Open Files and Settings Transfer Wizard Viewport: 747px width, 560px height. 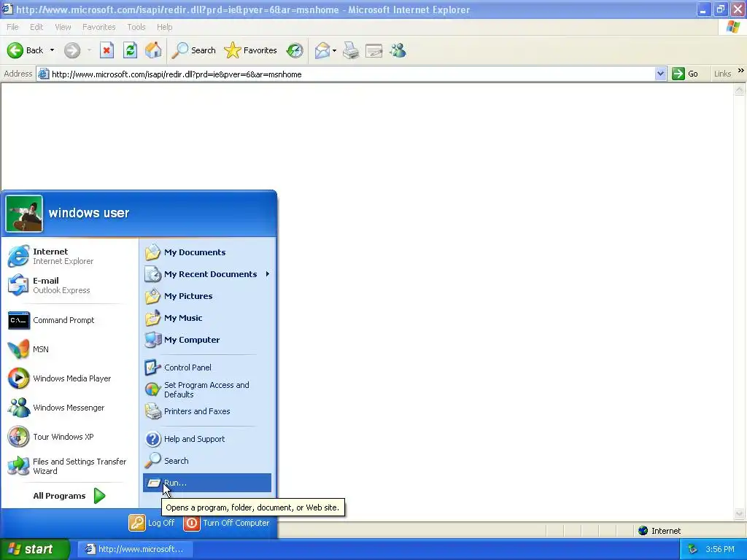pyautogui.click(x=69, y=466)
